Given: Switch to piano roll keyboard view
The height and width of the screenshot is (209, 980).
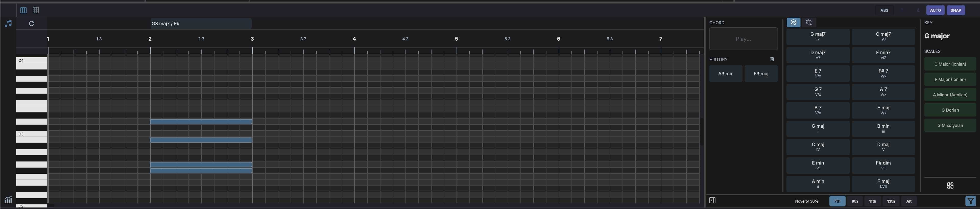Looking at the screenshot, I should tap(23, 10).
